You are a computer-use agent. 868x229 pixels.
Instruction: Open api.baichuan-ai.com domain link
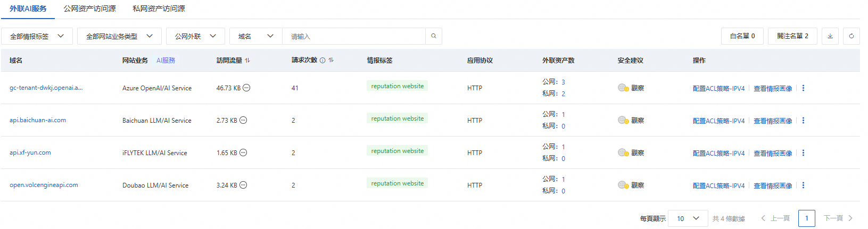38,120
